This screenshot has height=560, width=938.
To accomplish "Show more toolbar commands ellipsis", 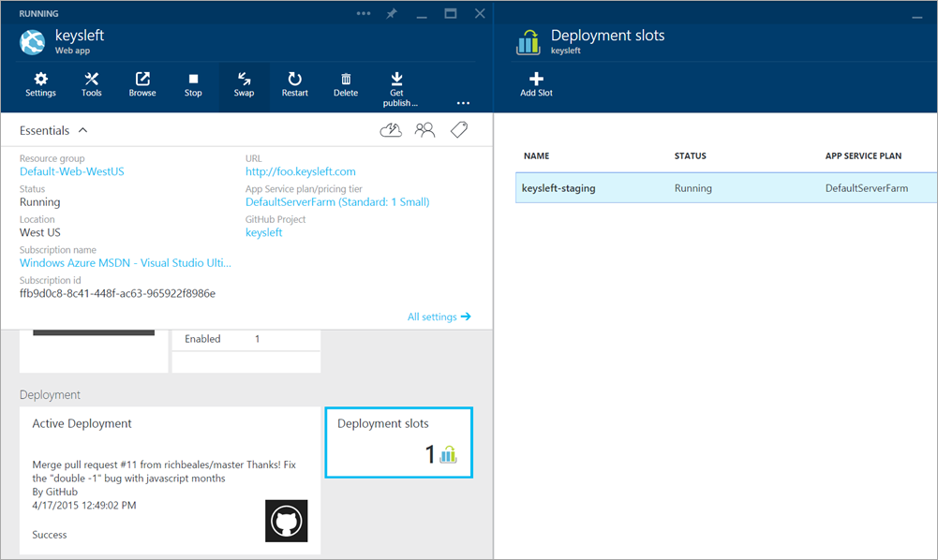I will (463, 103).
